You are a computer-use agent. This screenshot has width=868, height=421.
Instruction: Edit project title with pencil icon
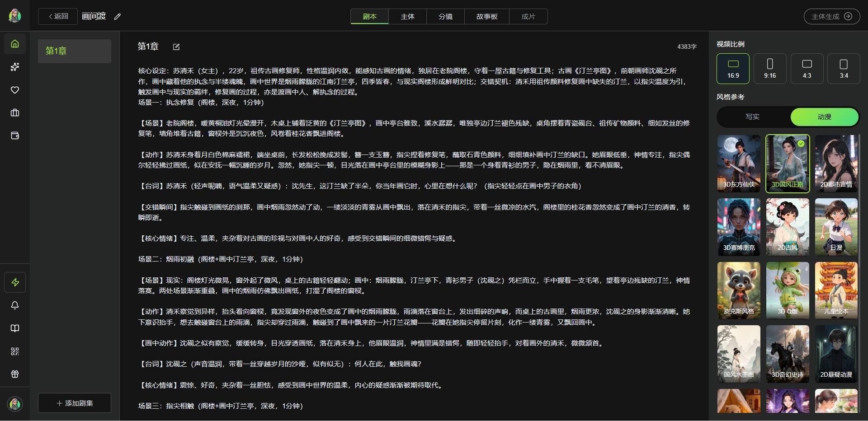coord(118,17)
